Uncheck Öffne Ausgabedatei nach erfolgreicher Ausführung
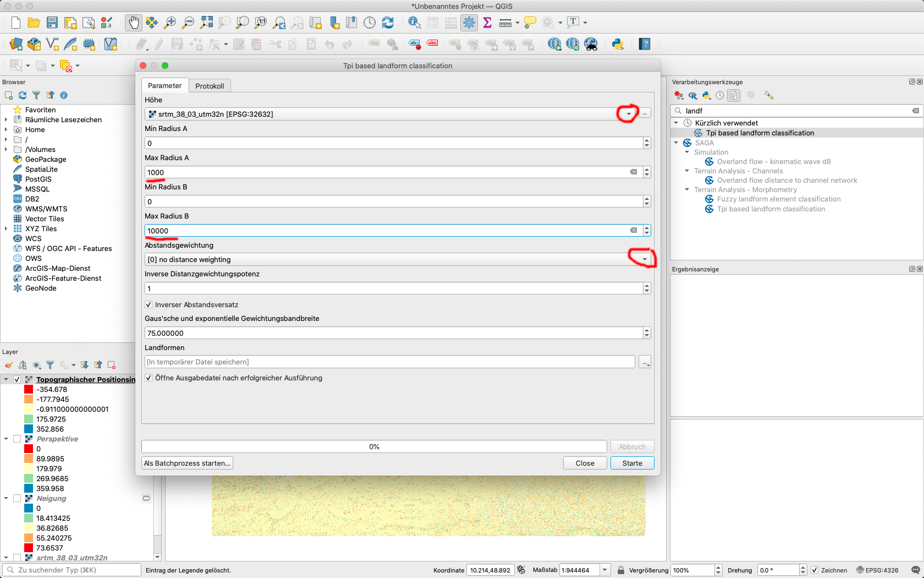The height and width of the screenshot is (578, 924). point(148,378)
